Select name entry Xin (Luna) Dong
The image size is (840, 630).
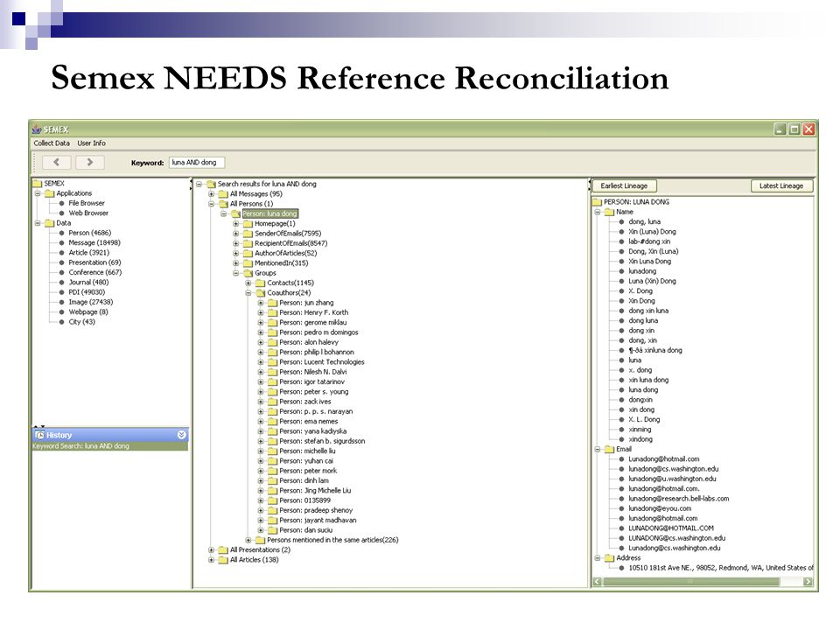tap(652, 232)
